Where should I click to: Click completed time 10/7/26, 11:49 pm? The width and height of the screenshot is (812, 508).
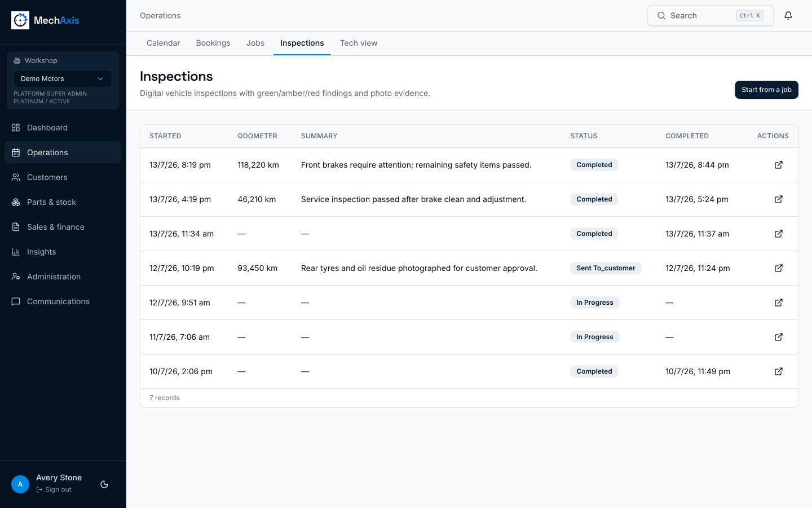point(698,371)
